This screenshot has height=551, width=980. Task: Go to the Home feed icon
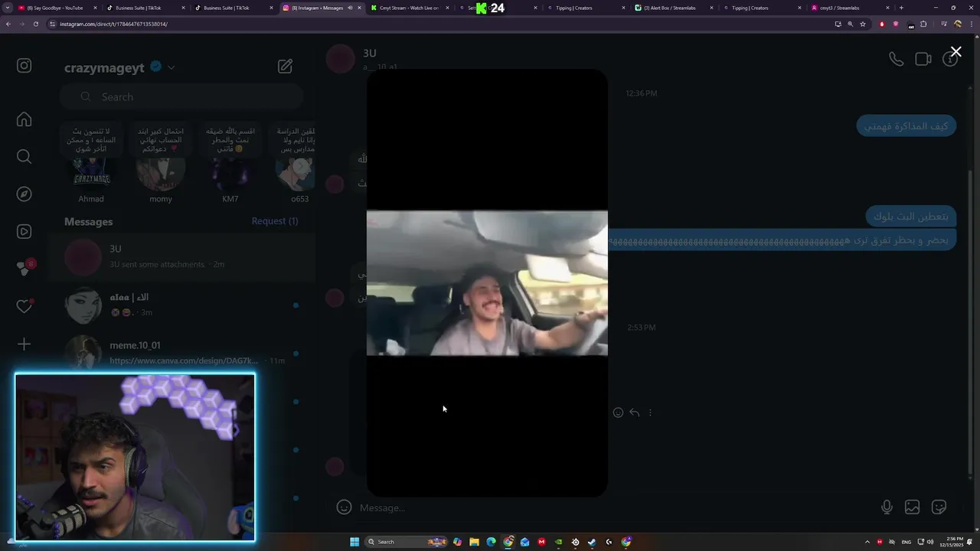pos(24,119)
